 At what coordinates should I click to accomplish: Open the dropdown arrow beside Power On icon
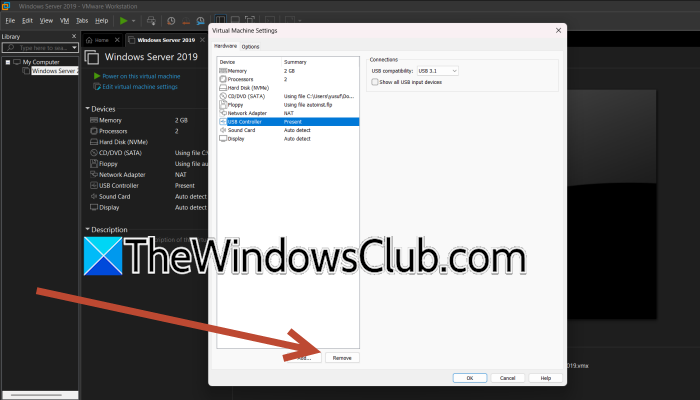(x=133, y=21)
